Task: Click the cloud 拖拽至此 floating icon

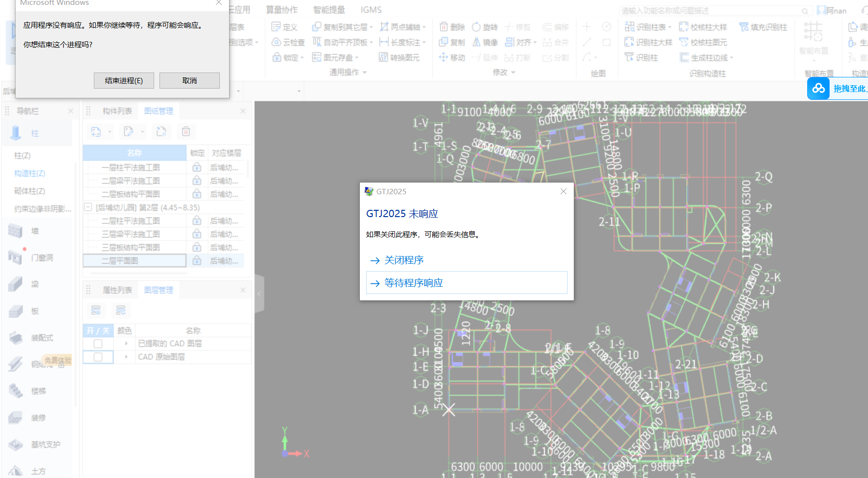Action: [819, 89]
